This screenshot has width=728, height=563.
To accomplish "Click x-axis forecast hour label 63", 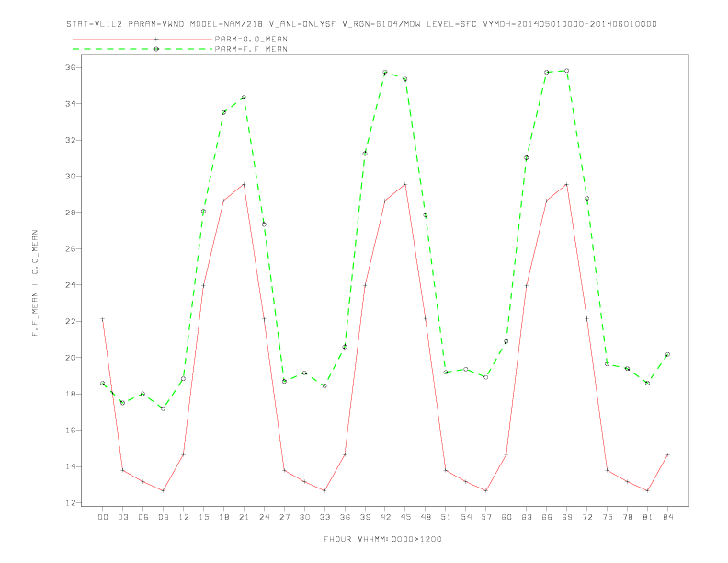I will click(527, 517).
